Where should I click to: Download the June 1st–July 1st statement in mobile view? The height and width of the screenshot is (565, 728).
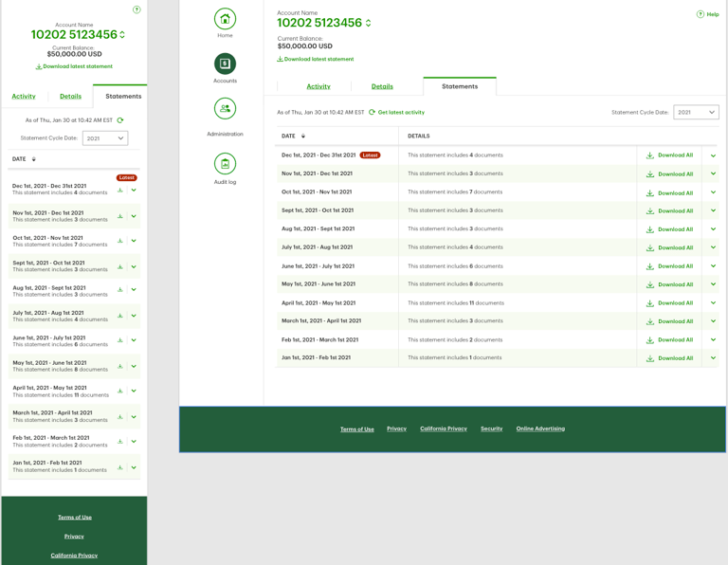pyautogui.click(x=119, y=339)
